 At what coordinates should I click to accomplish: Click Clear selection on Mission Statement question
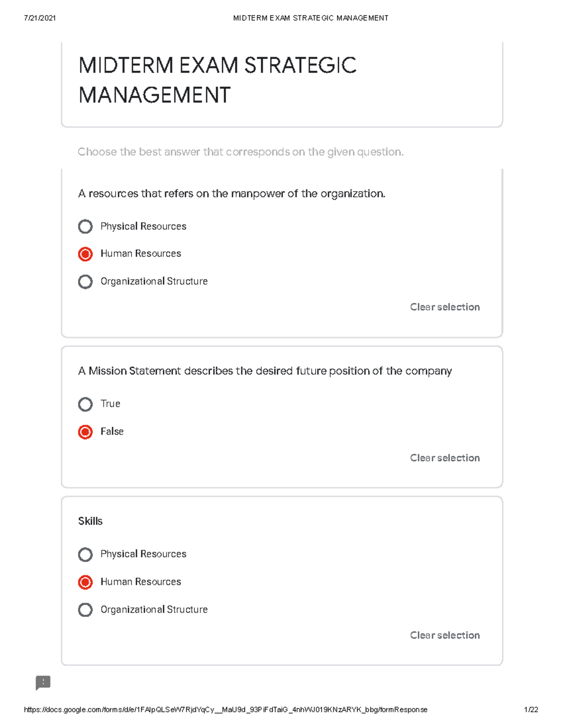pyautogui.click(x=444, y=458)
